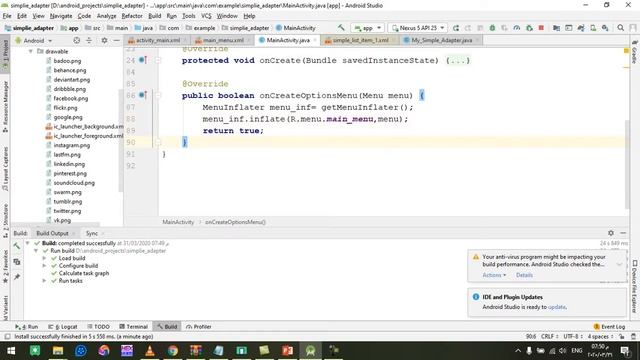Open PowerPoint from the Windows taskbar

[287, 351]
